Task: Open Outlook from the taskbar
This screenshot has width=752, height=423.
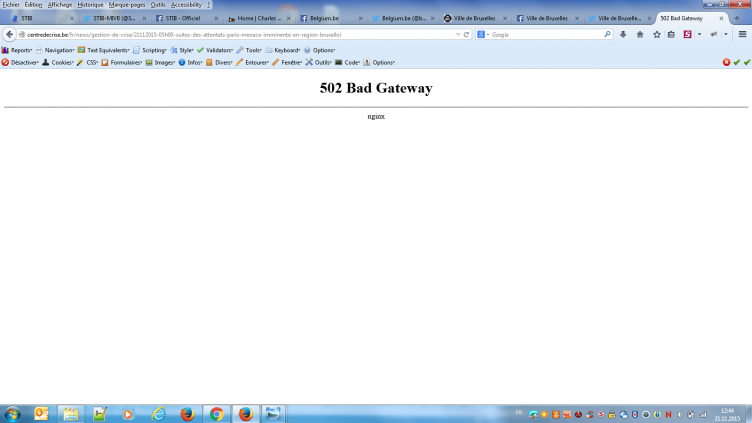Action: pyautogui.click(x=42, y=414)
